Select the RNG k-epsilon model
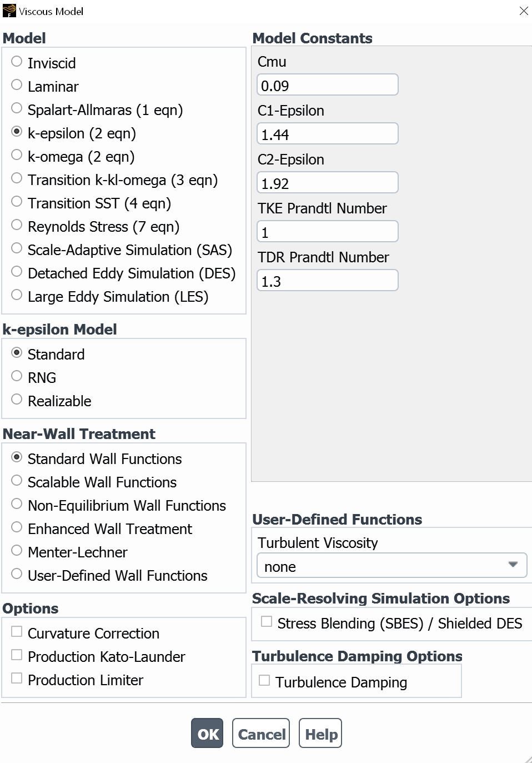Image resolution: width=532 pixels, height=763 pixels. (x=17, y=376)
